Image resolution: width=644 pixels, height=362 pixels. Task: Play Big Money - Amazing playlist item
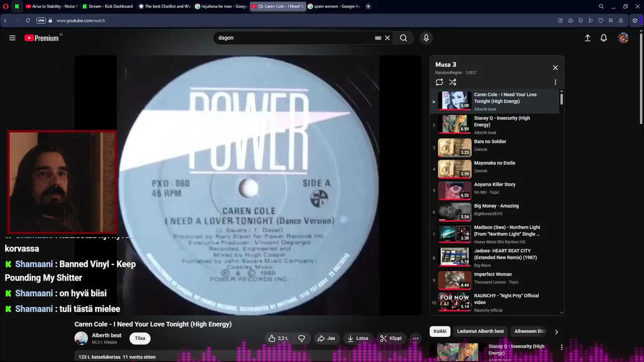(x=496, y=212)
